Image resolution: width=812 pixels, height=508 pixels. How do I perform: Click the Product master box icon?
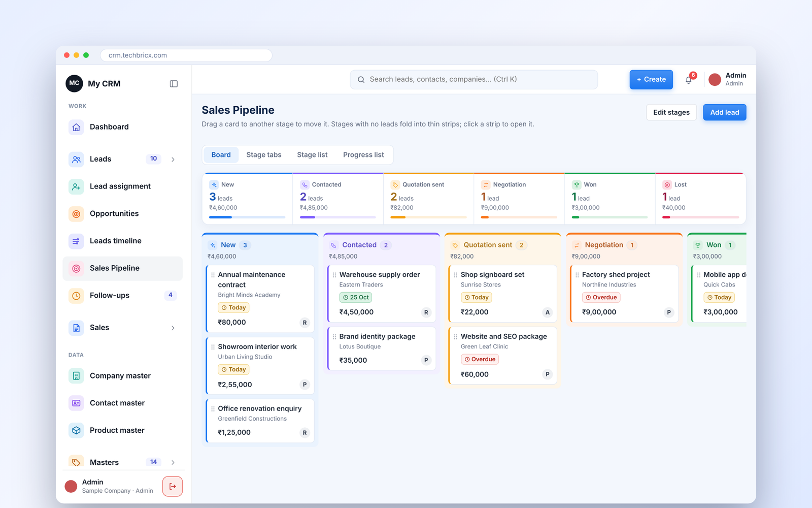click(x=76, y=430)
